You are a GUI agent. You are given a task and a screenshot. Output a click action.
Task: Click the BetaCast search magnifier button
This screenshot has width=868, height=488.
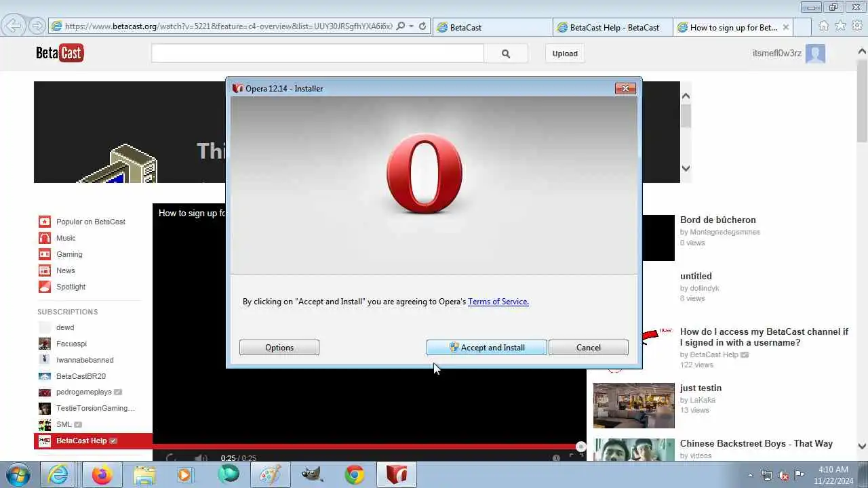(x=506, y=54)
